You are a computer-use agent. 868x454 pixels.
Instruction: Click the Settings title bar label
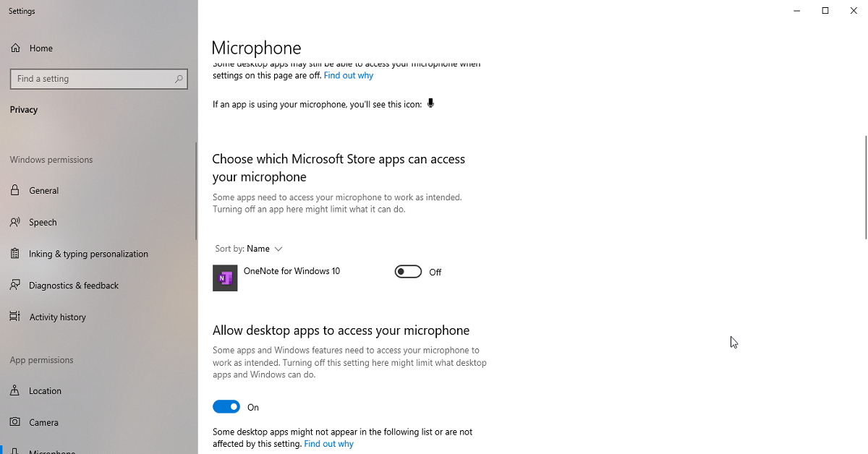click(x=21, y=11)
